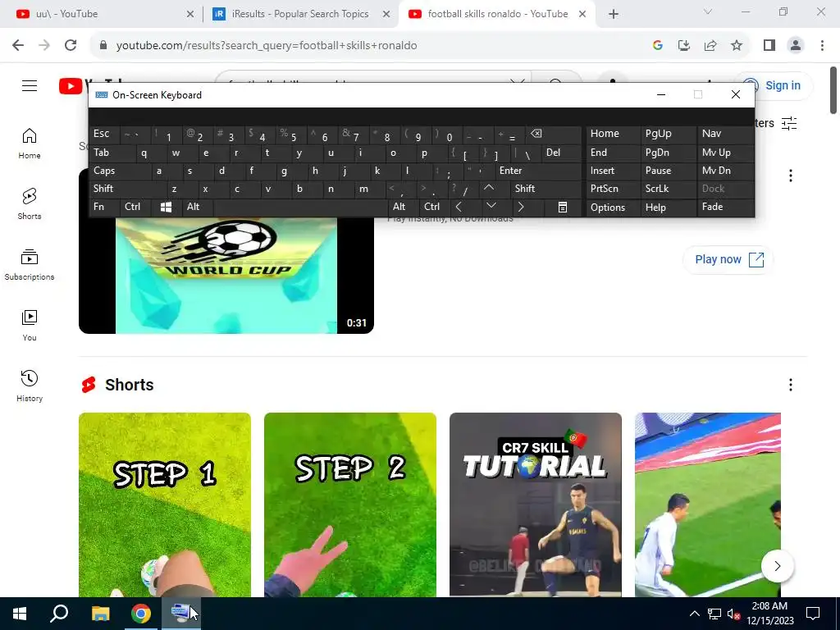
Task: Open Windows Start menu
Action: point(20,614)
